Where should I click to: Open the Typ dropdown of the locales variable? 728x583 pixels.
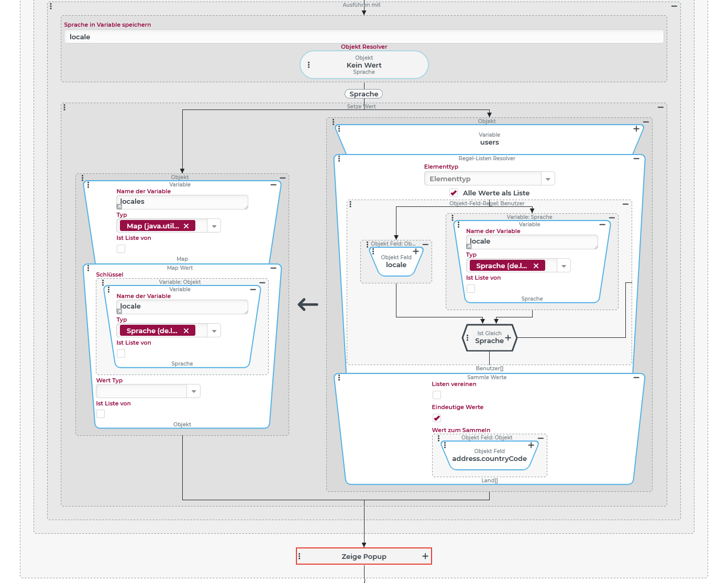click(214, 226)
